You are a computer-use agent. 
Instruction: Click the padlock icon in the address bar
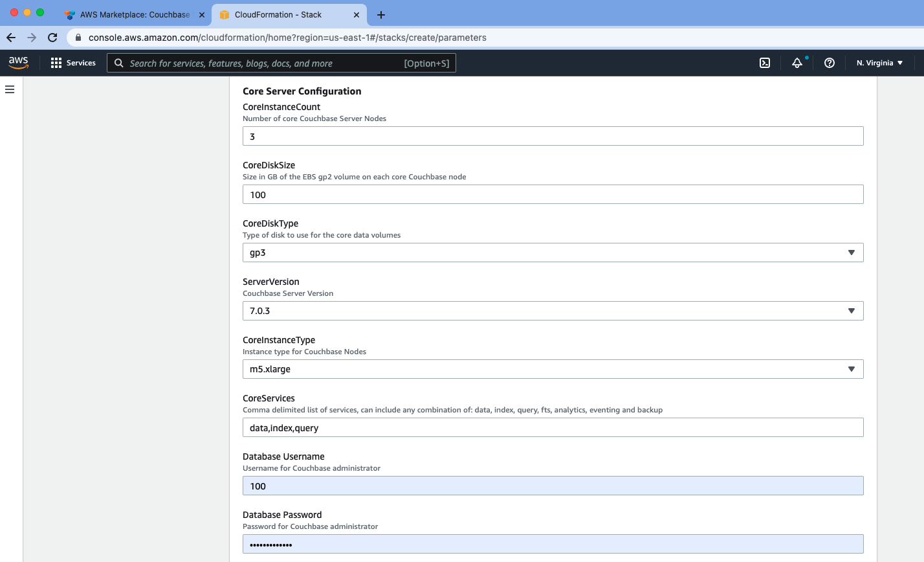[x=78, y=38]
